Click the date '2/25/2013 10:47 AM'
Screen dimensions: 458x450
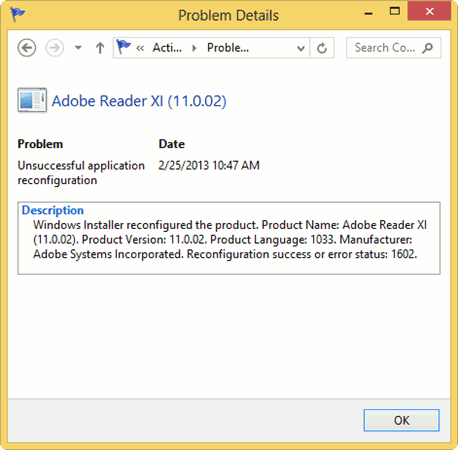(x=209, y=165)
